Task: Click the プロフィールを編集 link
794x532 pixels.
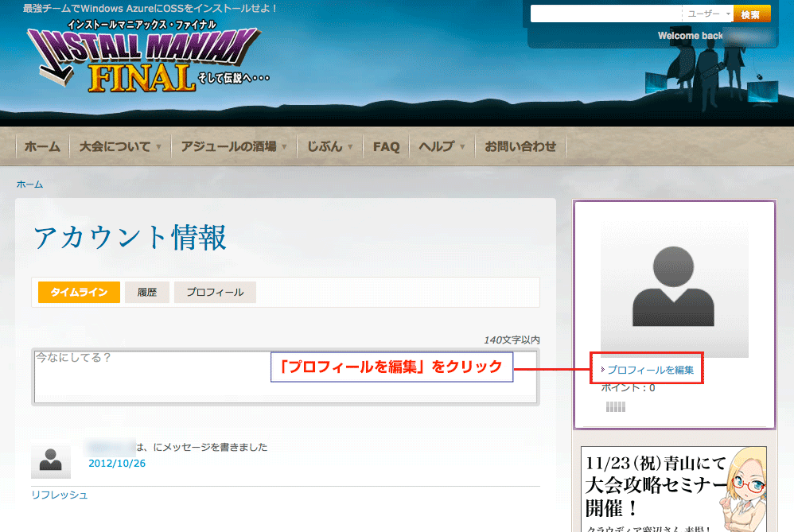Action: tap(651, 370)
